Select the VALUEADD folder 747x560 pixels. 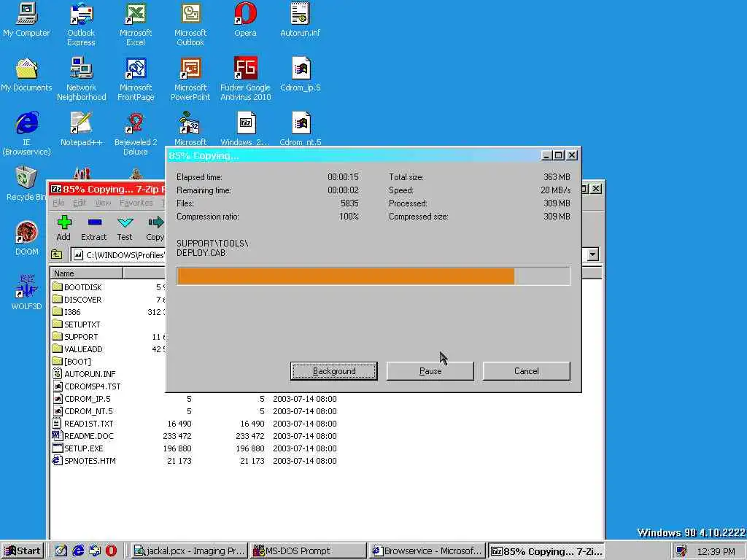pos(77,349)
